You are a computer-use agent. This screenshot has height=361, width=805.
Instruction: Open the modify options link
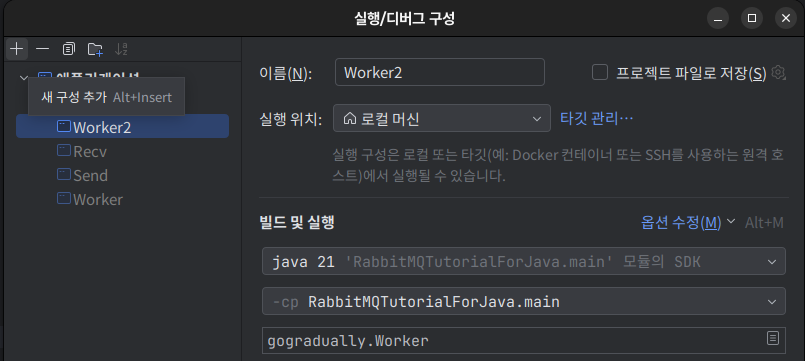(681, 222)
